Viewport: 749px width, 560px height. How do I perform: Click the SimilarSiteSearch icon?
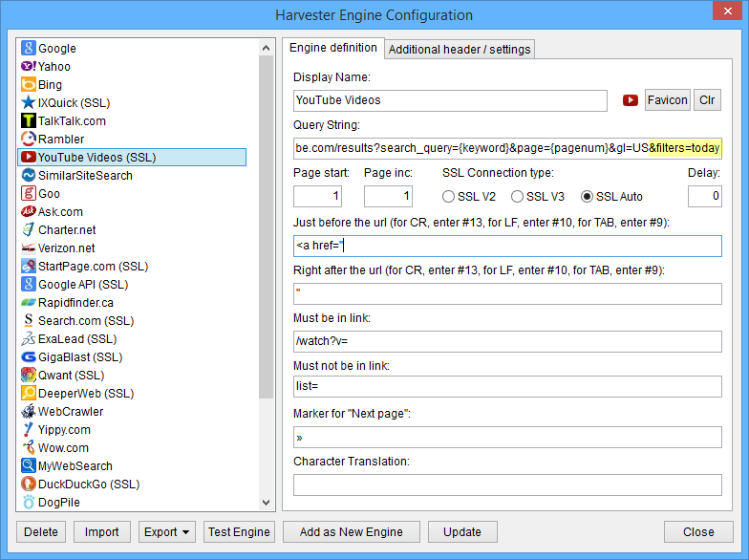point(29,175)
